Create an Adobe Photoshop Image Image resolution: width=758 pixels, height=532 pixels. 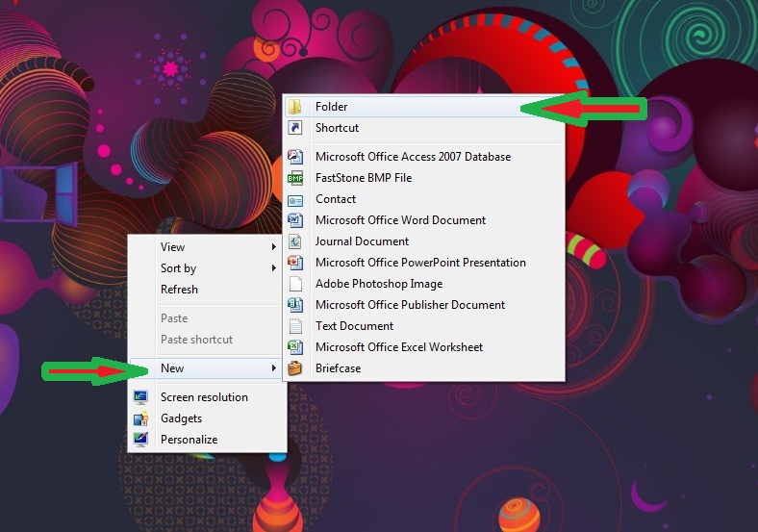click(423, 284)
